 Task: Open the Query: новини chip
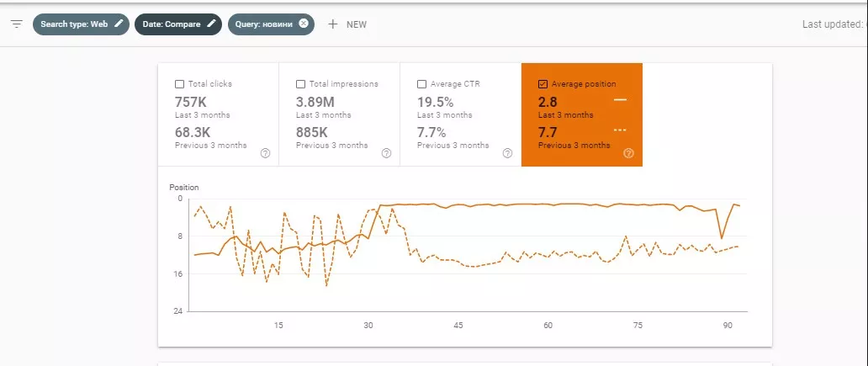[x=271, y=24]
